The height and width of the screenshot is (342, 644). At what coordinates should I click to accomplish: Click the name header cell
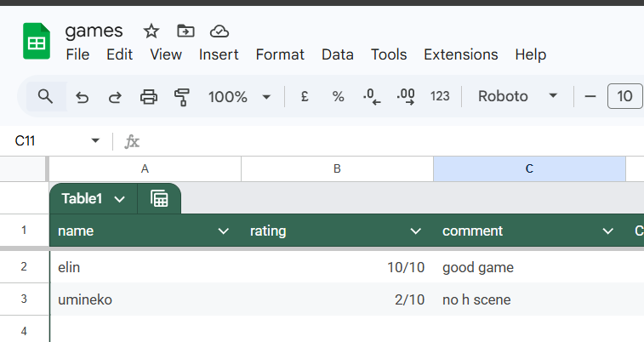coord(145,231)
